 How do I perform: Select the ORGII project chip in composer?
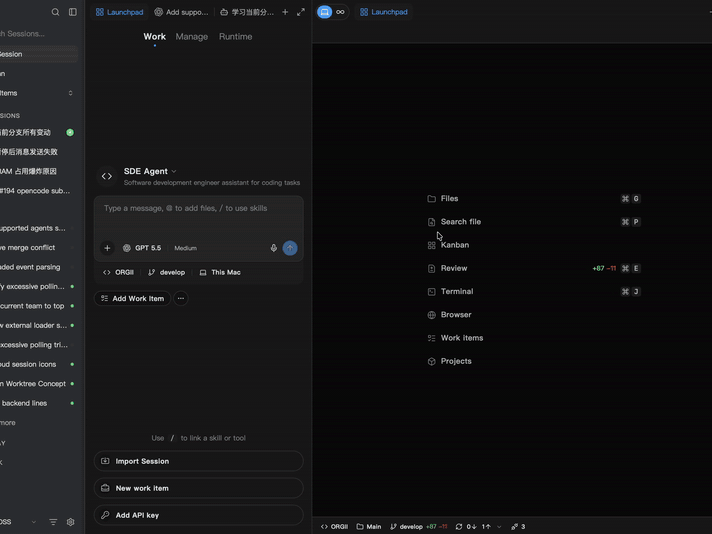pos(119,272)
